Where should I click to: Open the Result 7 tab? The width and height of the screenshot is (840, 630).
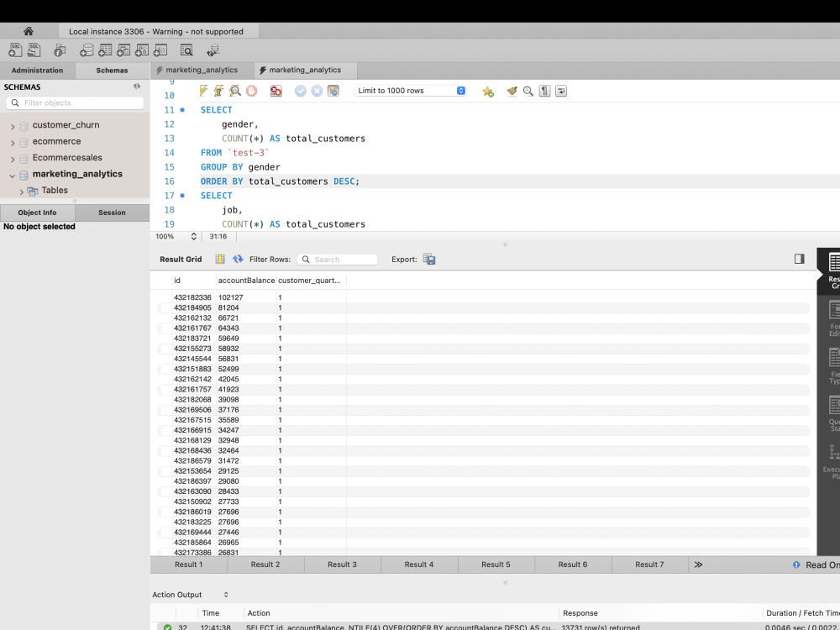pyautogui.click(x=649, y=564)
